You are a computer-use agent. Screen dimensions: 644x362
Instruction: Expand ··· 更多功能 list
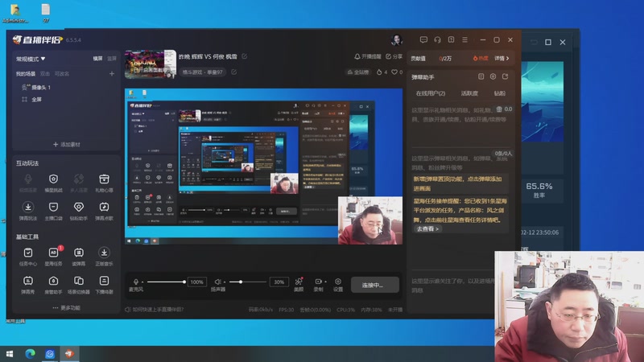coord(66,308)
